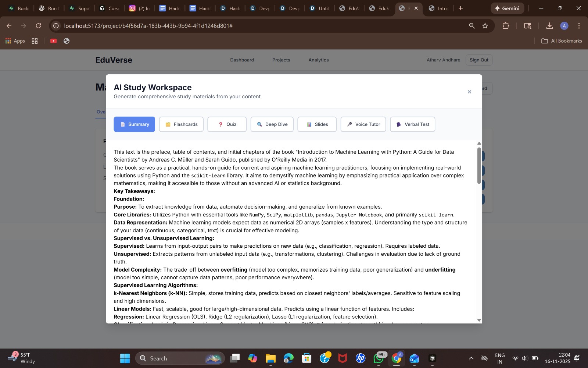Click the EduVerse logo text
This screenshot has height=368, width=588.
(x=114, y=60)
